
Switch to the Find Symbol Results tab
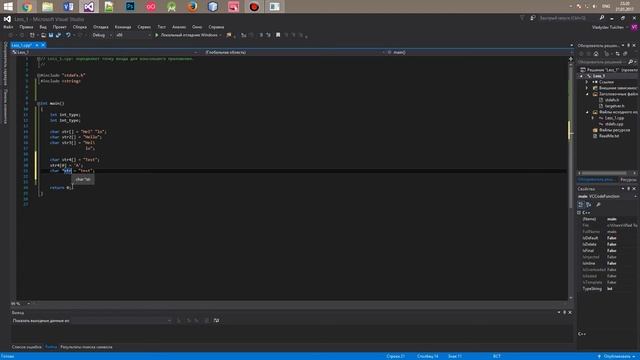(x=86, y=347)
